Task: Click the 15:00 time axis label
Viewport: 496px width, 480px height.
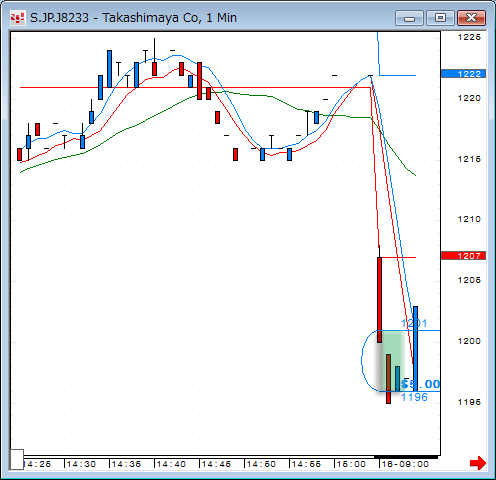Action: click(351, 464)
